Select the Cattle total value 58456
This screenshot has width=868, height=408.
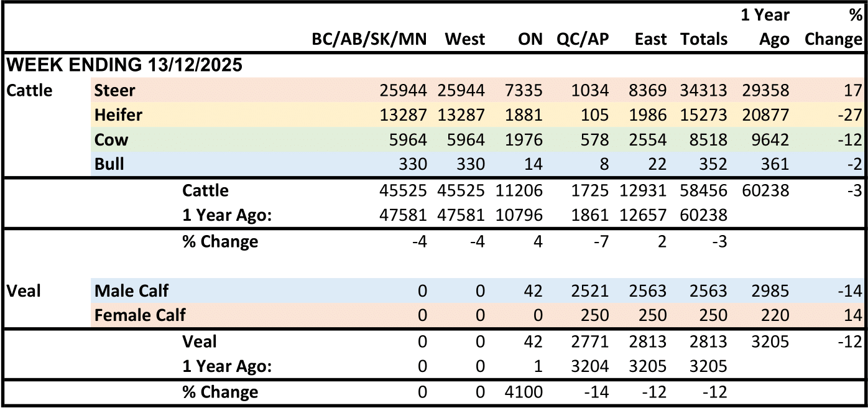[704, 190]
